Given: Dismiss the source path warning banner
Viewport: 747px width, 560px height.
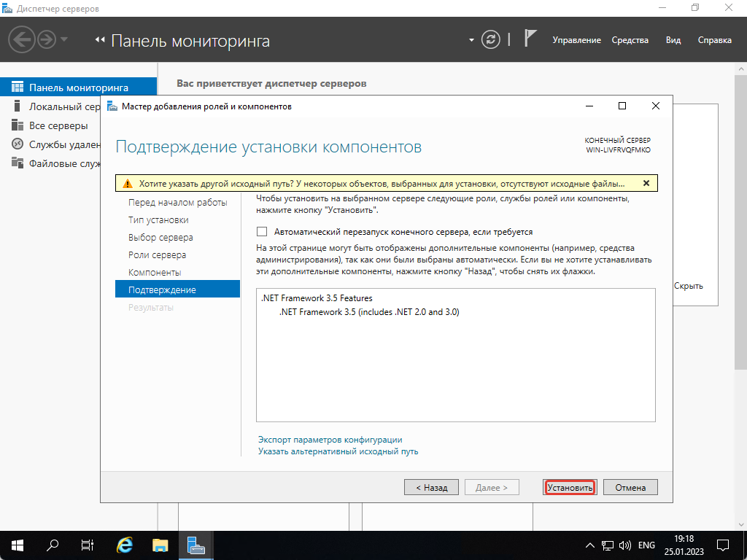Looking at the screenshot, I should click(646, 184).
